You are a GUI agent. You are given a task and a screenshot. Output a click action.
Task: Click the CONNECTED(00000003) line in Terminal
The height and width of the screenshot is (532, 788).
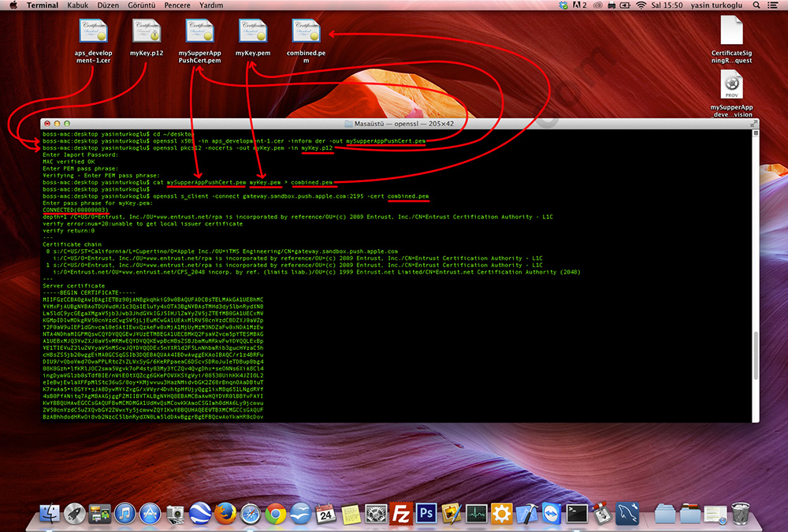(x=76, y=210)
